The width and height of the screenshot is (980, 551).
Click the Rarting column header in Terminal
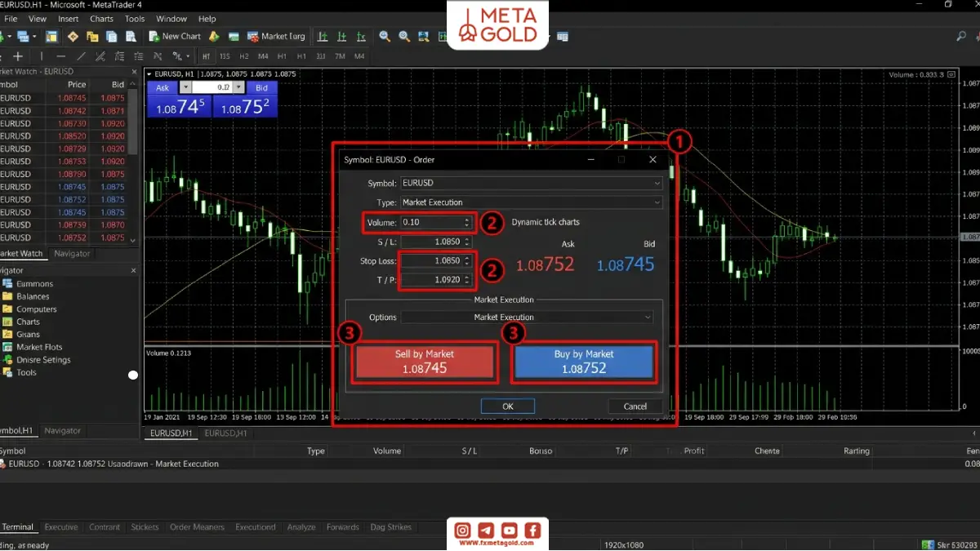857,451
